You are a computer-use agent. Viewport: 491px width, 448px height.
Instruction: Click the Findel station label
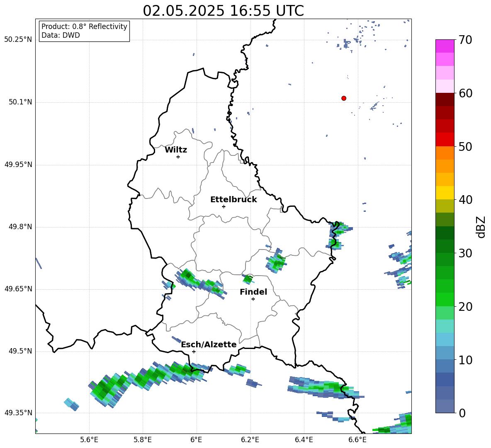click(253, 292)
